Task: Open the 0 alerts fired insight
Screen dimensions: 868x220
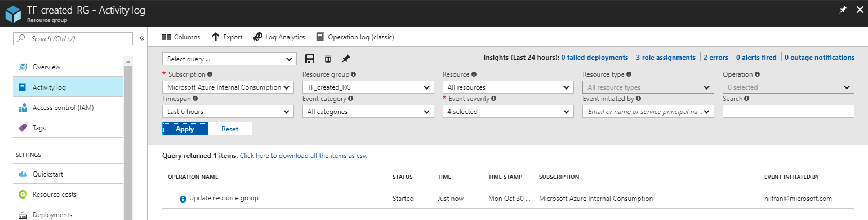Action: (x=756, y=58)
